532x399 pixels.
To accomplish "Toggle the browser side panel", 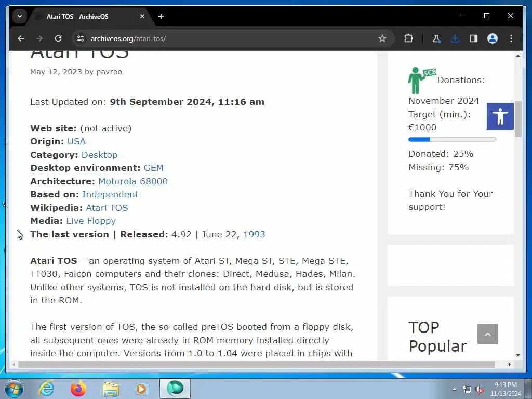I will [x=474, y=38].
